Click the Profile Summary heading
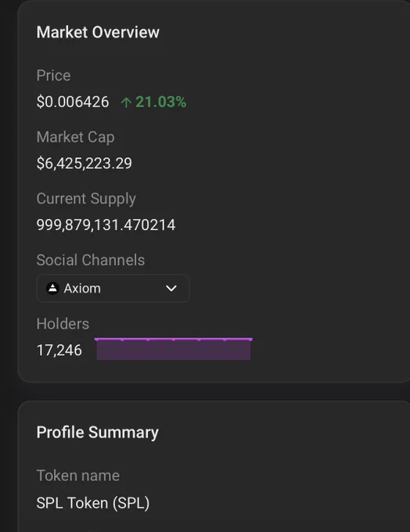This screenshot has width=410, height=532. (x=97, y=432)
